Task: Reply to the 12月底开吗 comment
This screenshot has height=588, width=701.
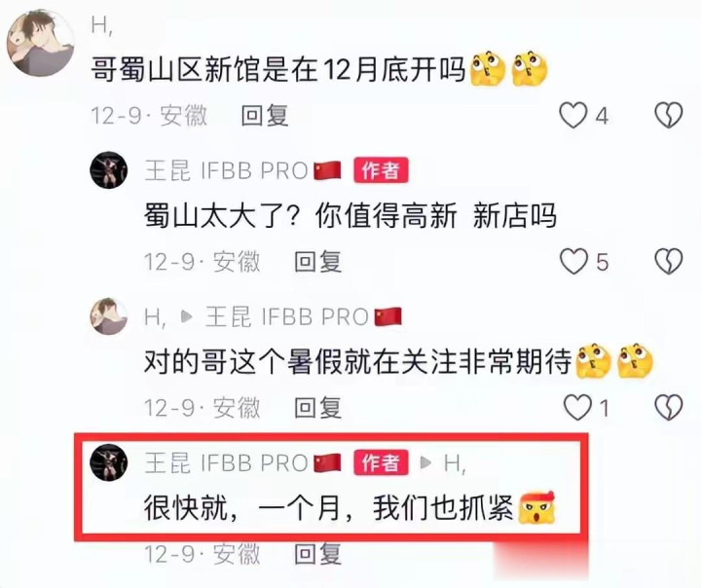Action: (265, 116)
